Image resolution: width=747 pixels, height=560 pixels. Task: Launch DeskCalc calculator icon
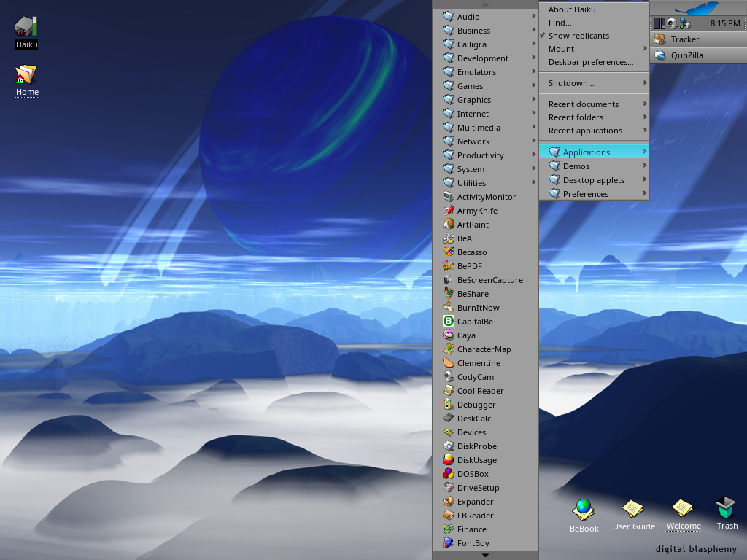click(449, 418)
